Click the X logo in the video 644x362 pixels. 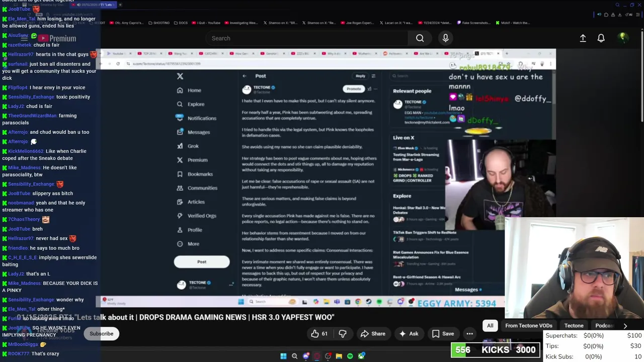coord(180,76)
